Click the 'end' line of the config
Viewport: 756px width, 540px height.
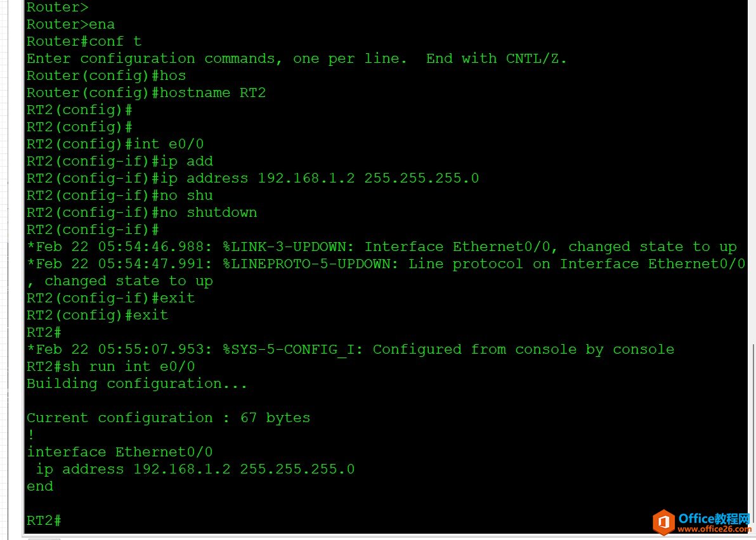[40, 486]
